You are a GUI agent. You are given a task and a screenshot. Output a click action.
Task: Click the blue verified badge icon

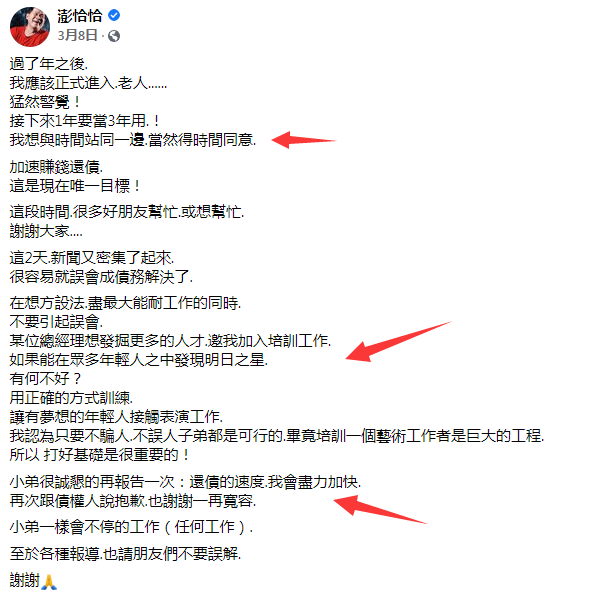click(x=114, y=15)
